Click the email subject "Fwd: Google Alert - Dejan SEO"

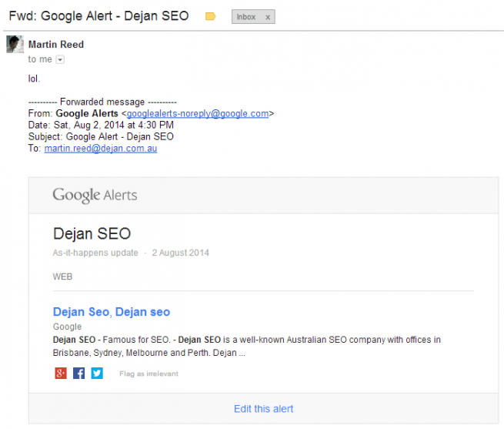(x=98, y=15)
